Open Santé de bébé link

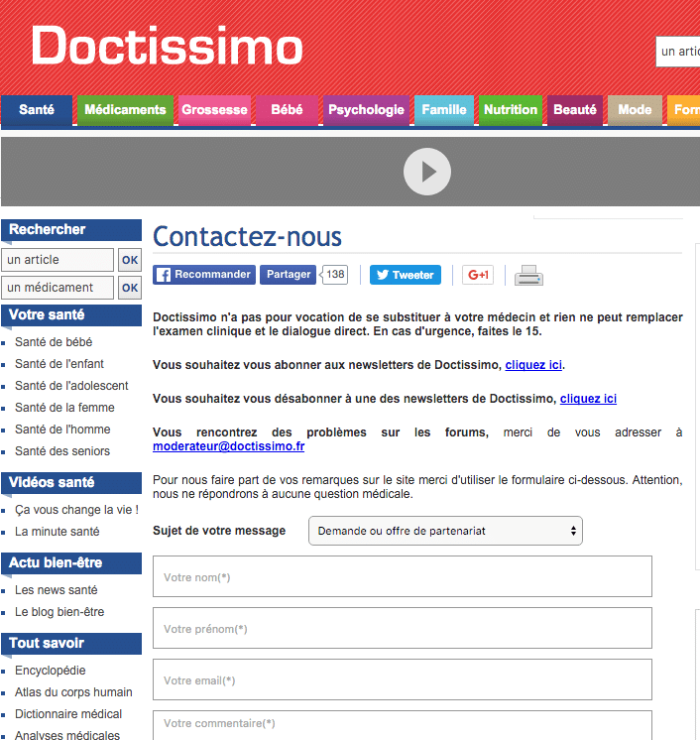(54, 342)
